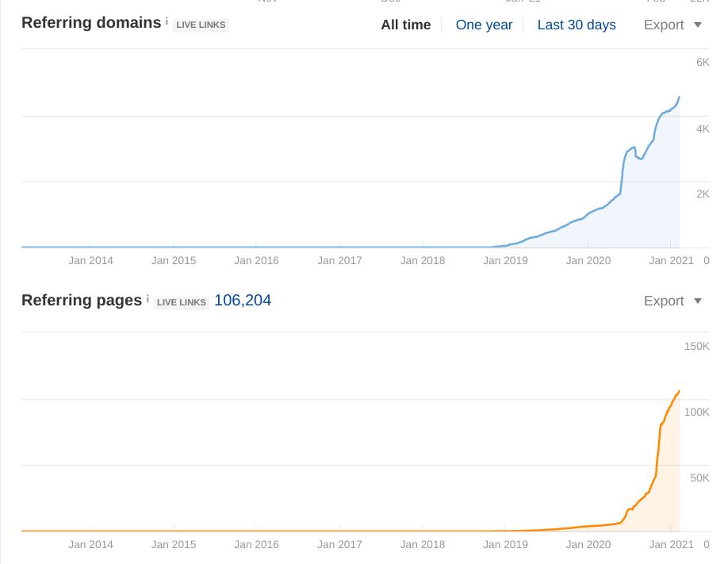The width and height of the screenshot is (728, 564).
Task: Click the 150K axis label
Action: coord(696,346)
